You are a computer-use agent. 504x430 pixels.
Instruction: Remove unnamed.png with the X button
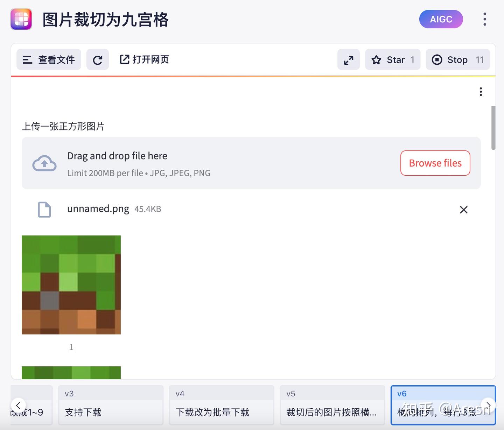click(464, 210)
